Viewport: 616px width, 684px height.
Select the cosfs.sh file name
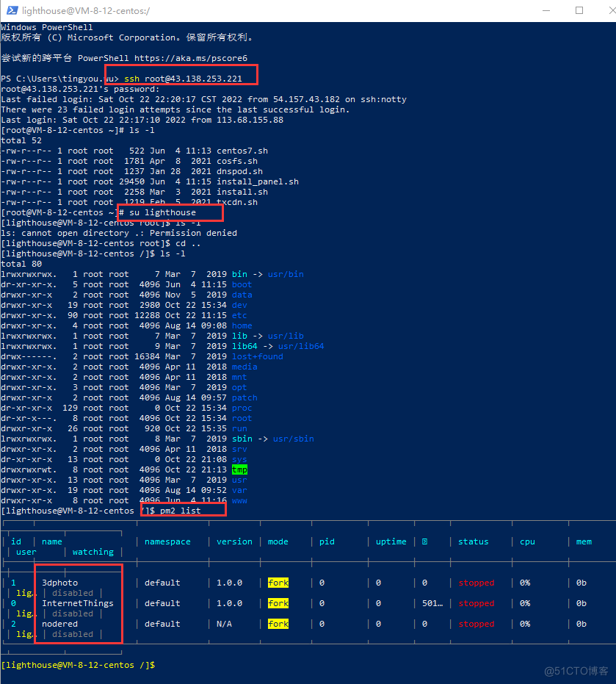point(237,162)
